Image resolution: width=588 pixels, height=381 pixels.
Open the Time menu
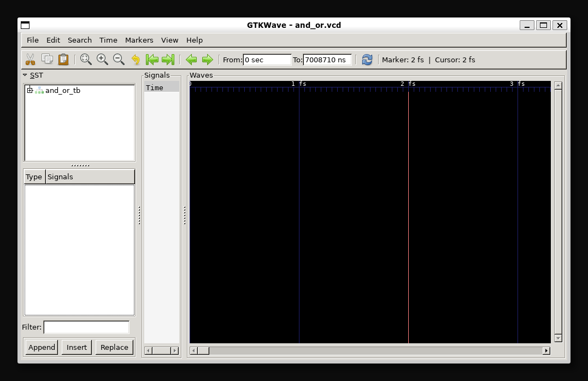(x=108, y=40)
